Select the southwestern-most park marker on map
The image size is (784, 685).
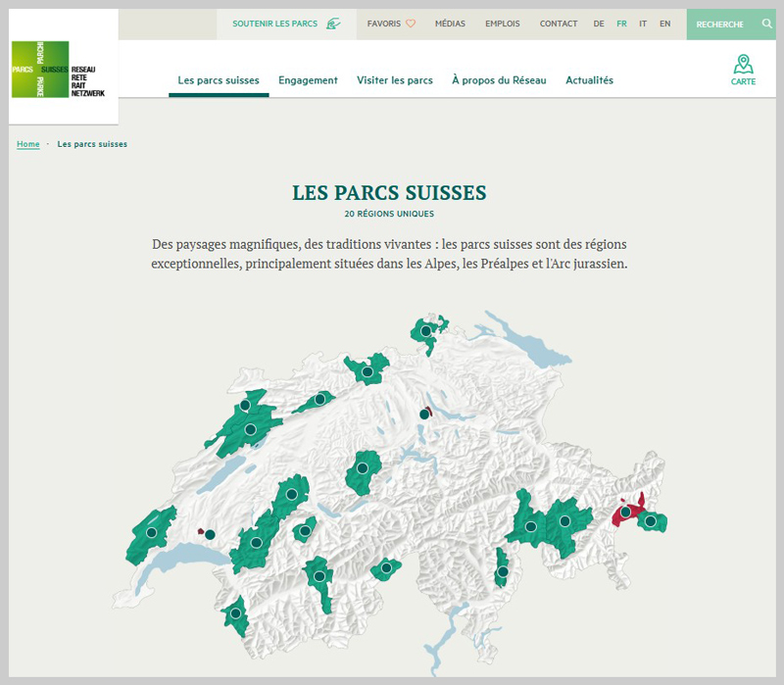(235, 614)
